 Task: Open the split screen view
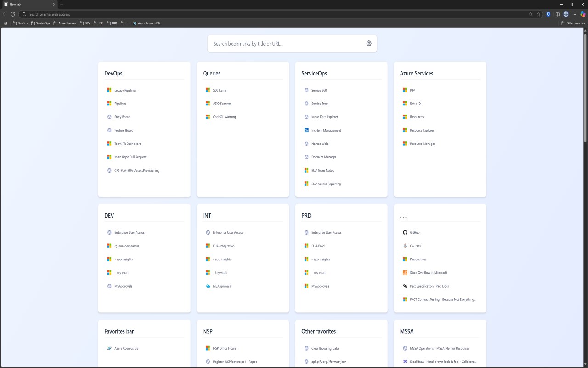point(558,14)
